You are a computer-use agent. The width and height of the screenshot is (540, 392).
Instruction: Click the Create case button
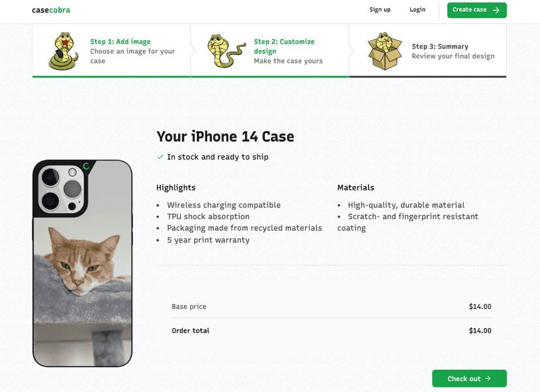coord(477,10)
